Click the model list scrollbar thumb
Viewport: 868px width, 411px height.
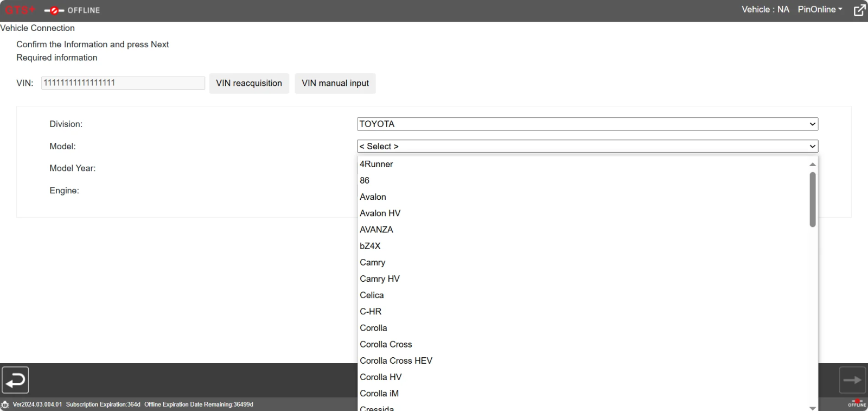(812, 199)
